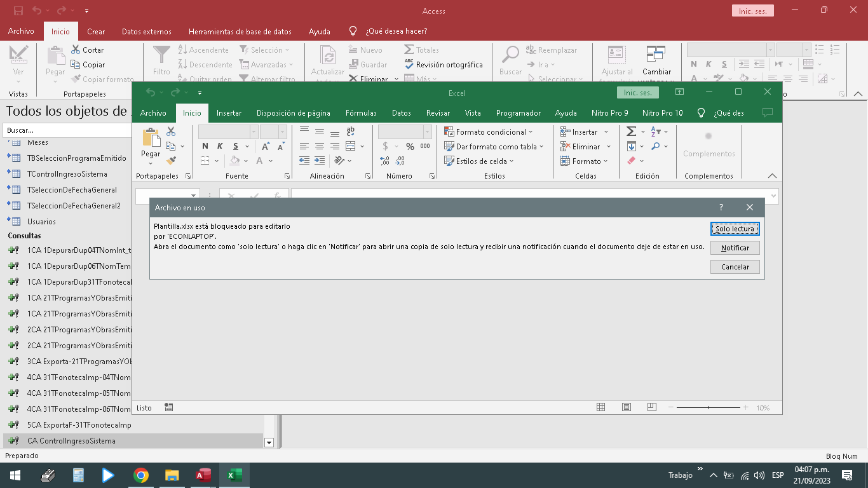Click Access Inic. ses. sign-in button
The image size is (868, 488).
pyautogui.click(x=753, y=11)
